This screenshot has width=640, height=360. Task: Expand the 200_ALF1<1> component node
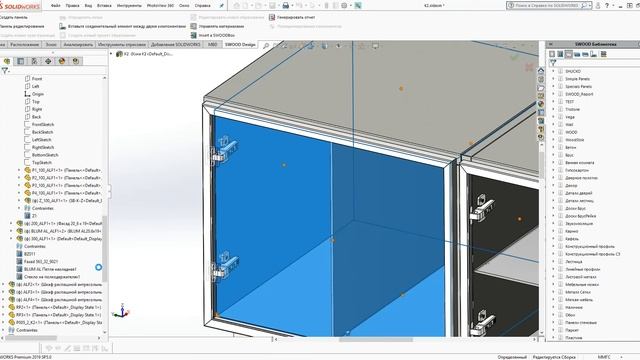(x=11, y=224)
